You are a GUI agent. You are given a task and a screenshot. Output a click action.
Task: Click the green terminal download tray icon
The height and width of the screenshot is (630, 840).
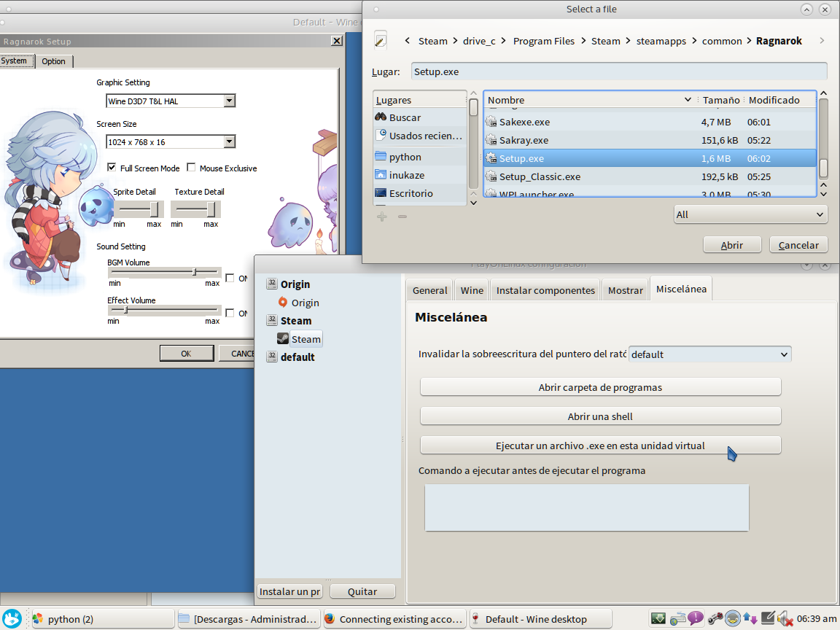tap(658, 619)
